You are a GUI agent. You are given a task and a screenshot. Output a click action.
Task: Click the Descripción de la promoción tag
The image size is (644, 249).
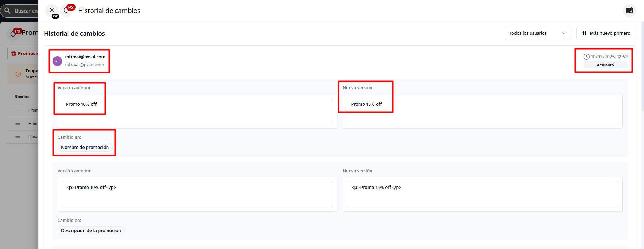(x=91, y=231)
